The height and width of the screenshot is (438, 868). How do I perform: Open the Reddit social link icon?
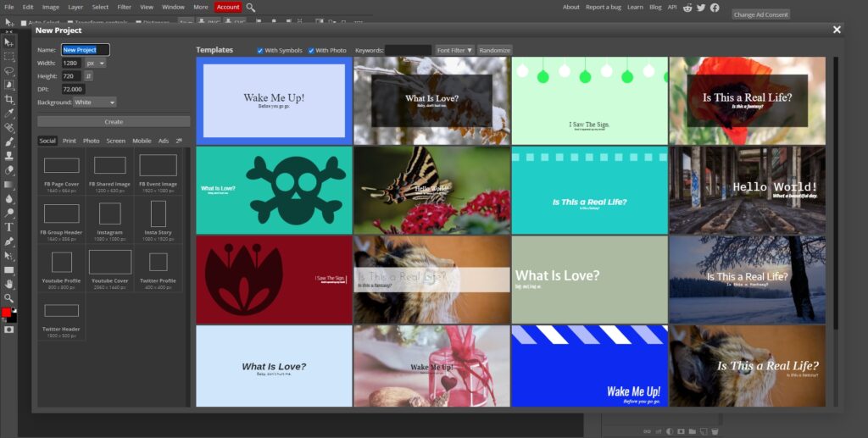click(x=687, y=8)
